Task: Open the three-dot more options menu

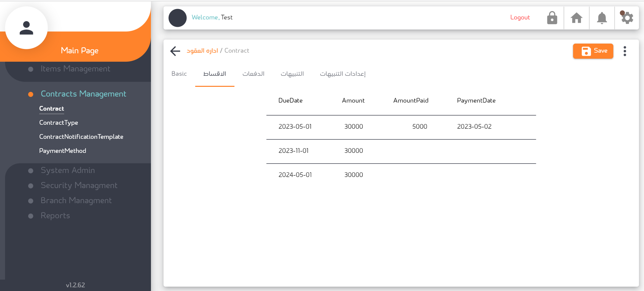Action: (625, 51)
